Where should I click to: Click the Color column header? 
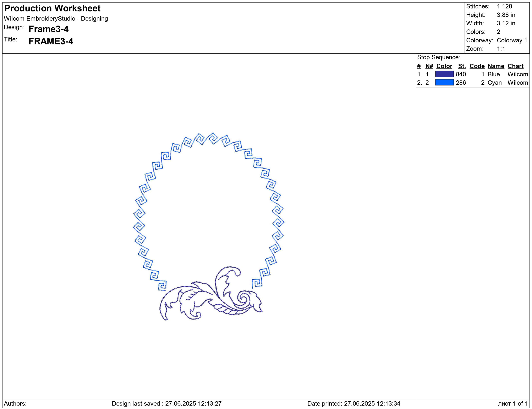click(x=444, y=66)
